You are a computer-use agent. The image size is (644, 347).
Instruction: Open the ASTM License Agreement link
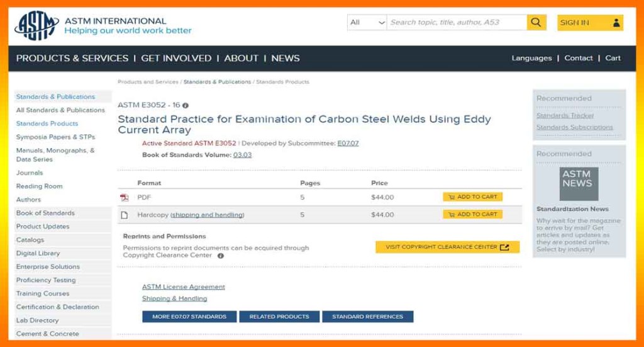tap(184, 287)
